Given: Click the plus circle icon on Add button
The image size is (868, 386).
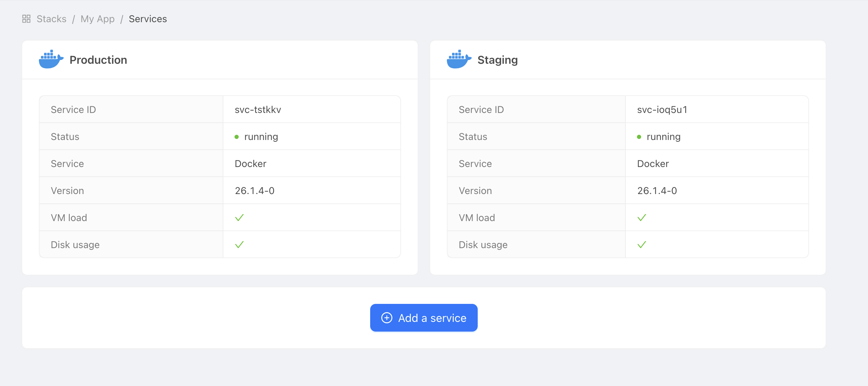Looking at the screenshot, I should [x=386, y=318].
